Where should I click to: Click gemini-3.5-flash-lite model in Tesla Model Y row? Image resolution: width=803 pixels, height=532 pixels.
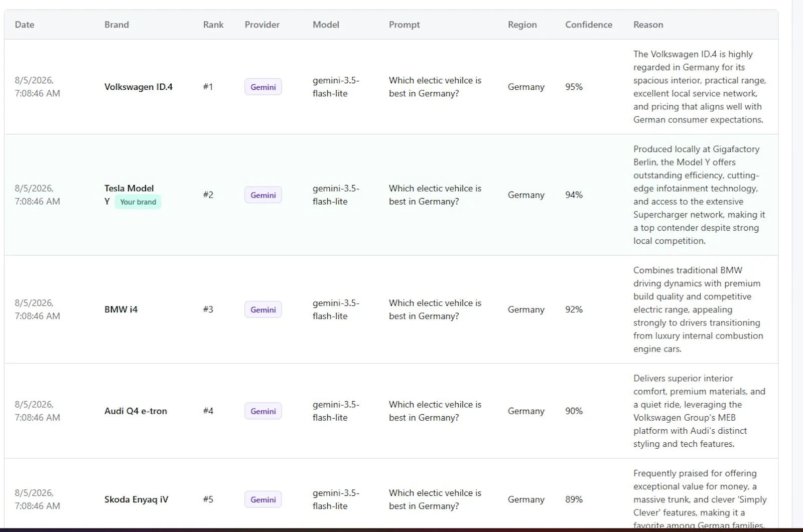coord(336,195)
